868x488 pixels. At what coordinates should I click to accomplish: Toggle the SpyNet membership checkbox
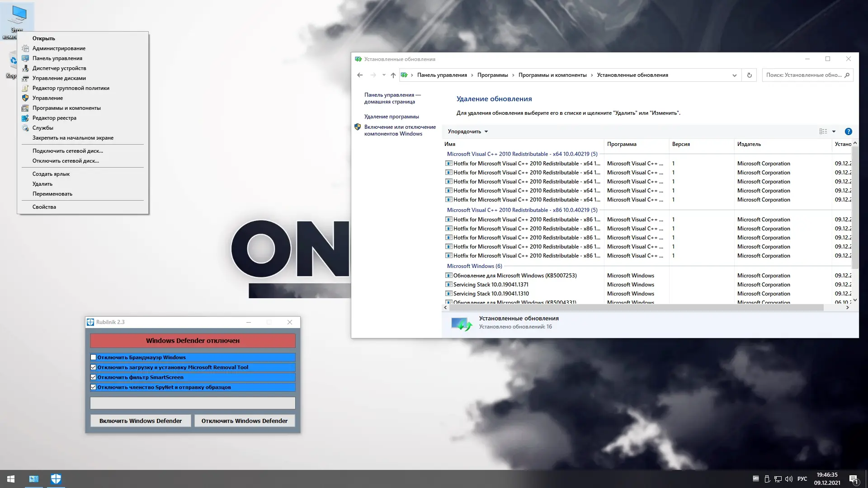coord(94,387)
